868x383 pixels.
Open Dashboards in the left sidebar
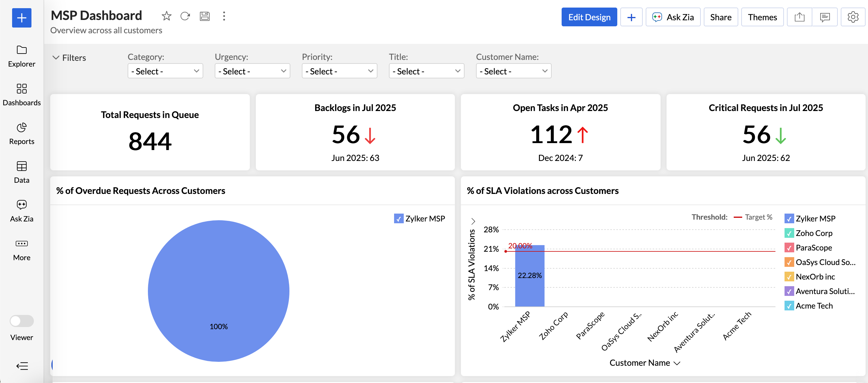coord(21,94)
